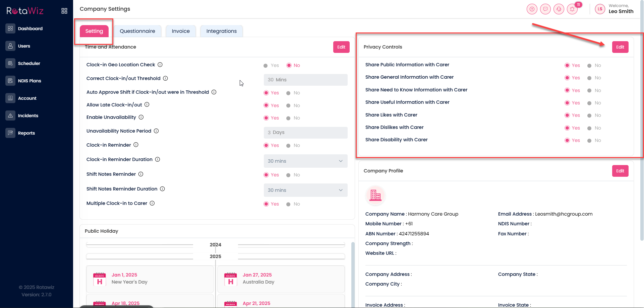Select Yes for Clock-in Geo Location Check

[266, 66]
